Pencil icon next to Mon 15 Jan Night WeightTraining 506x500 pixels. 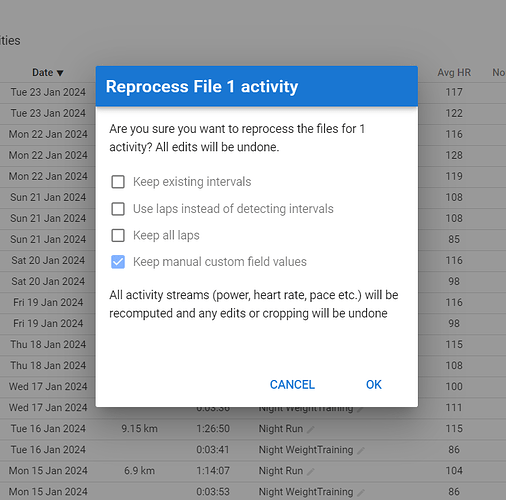361,492
